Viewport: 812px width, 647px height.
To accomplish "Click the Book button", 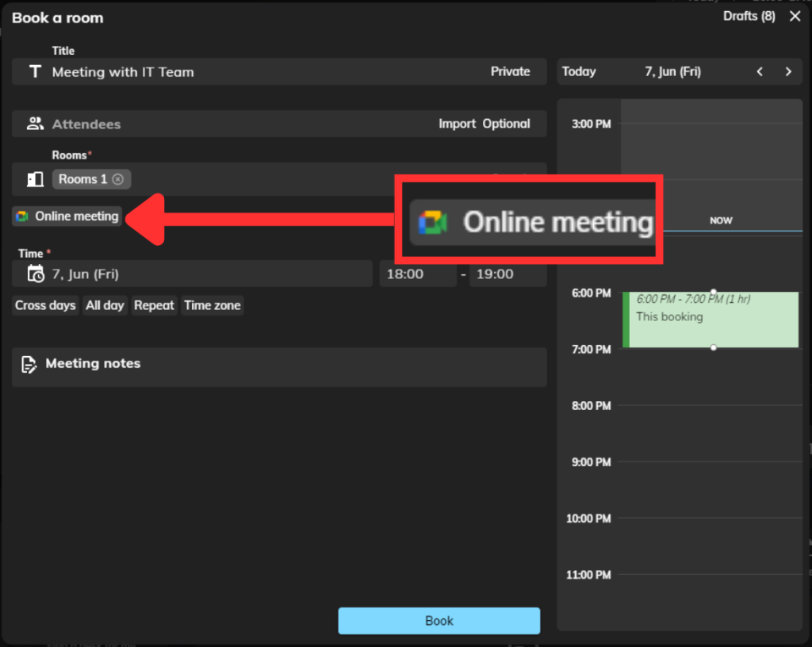I will click(x=439, y=621).
